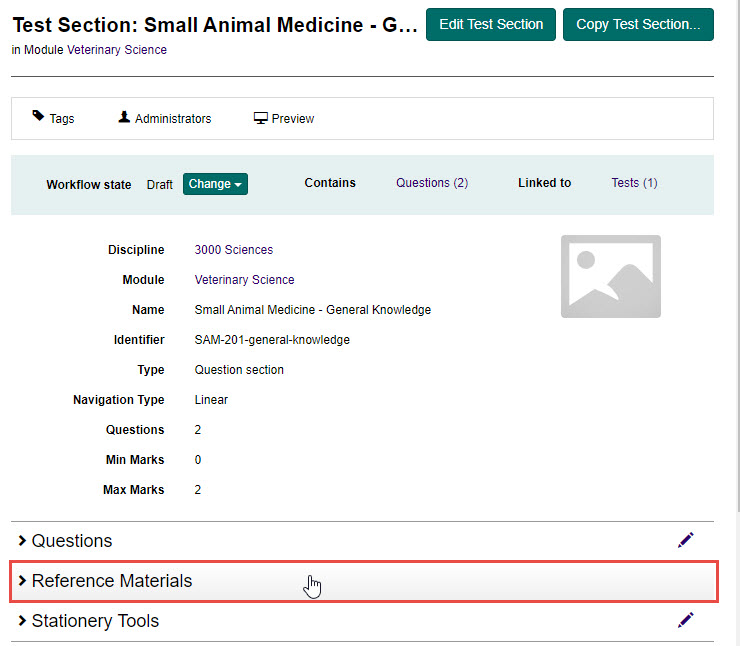
Task: Click the monitor icon beside Preview
Action: pos(261,118)
